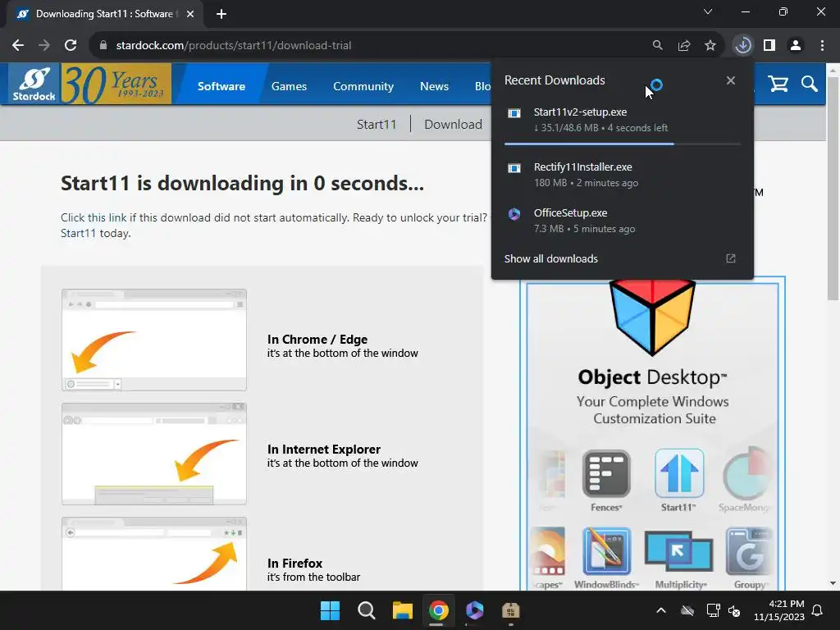Click the page vertical scrollbar thumb

coord(833,188)
